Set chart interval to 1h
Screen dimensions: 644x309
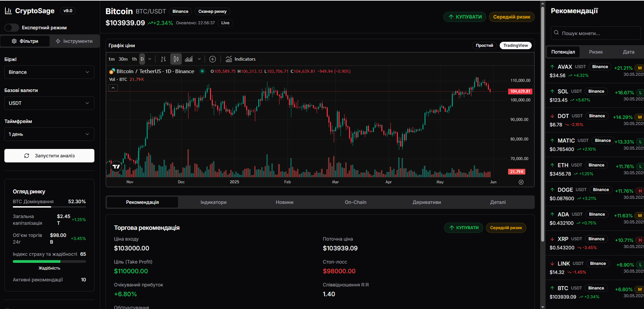134,59
